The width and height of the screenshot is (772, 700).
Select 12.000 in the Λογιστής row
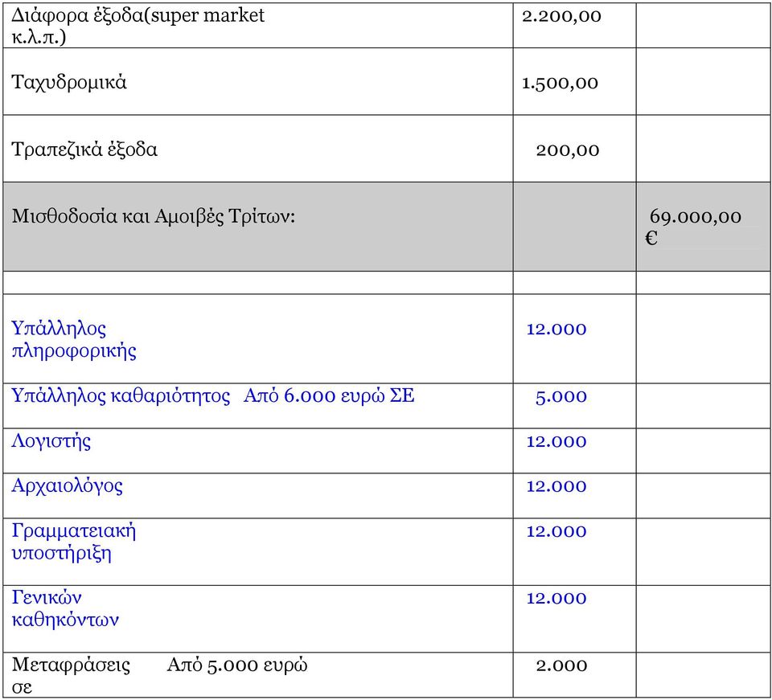point(556,441)
